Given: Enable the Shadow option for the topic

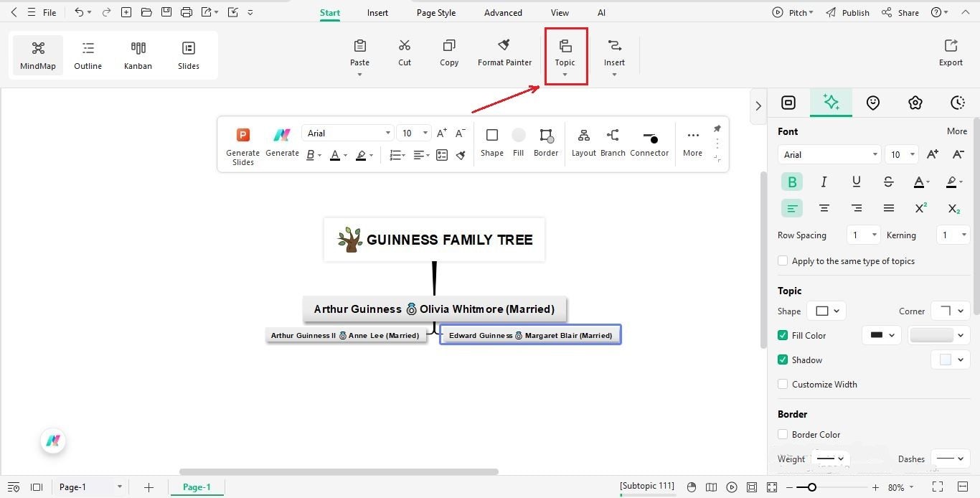Looking at the screenshot, I should click(x=782, y=360).
